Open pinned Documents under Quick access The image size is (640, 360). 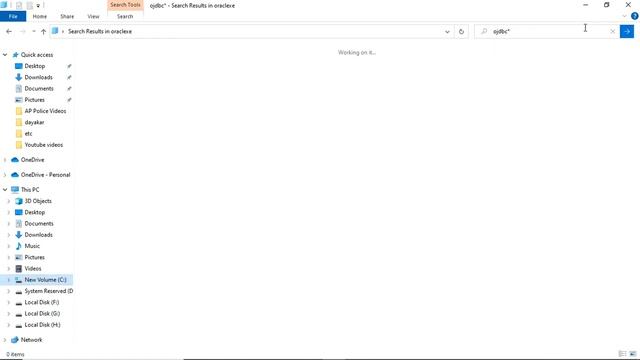[39, 89]
